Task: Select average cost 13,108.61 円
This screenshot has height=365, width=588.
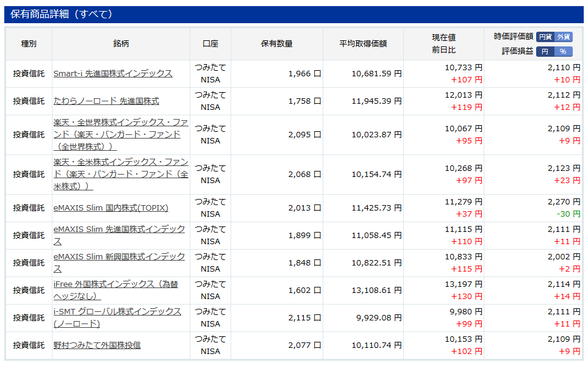Action: pyautogui.click(x=376, y=290)
